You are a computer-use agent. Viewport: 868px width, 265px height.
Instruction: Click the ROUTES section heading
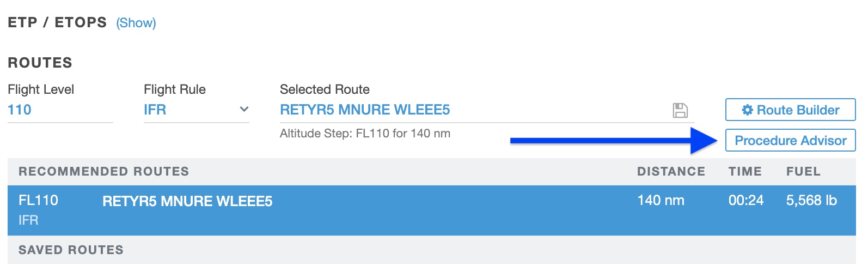(x=40, y=63)
